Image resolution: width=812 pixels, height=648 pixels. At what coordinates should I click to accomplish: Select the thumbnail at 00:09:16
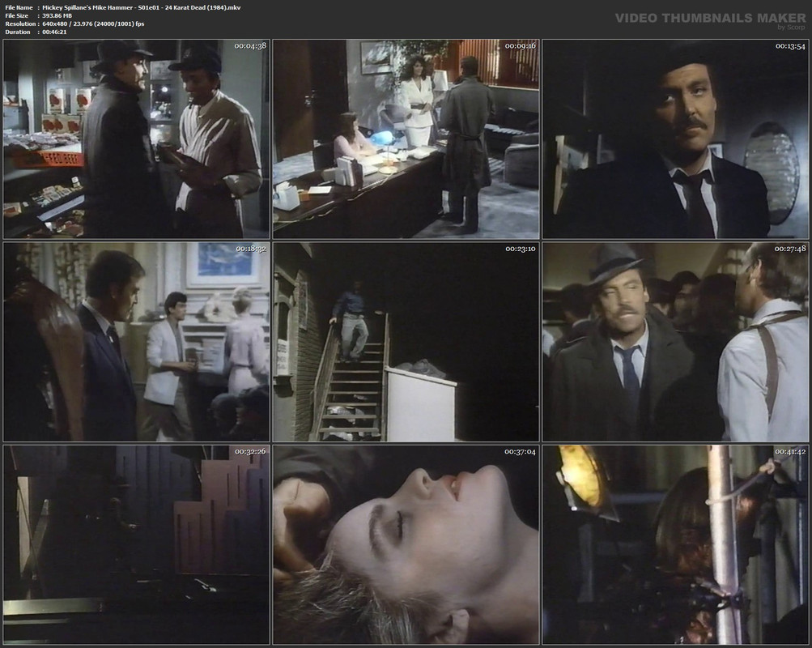(x=406, y=139)
